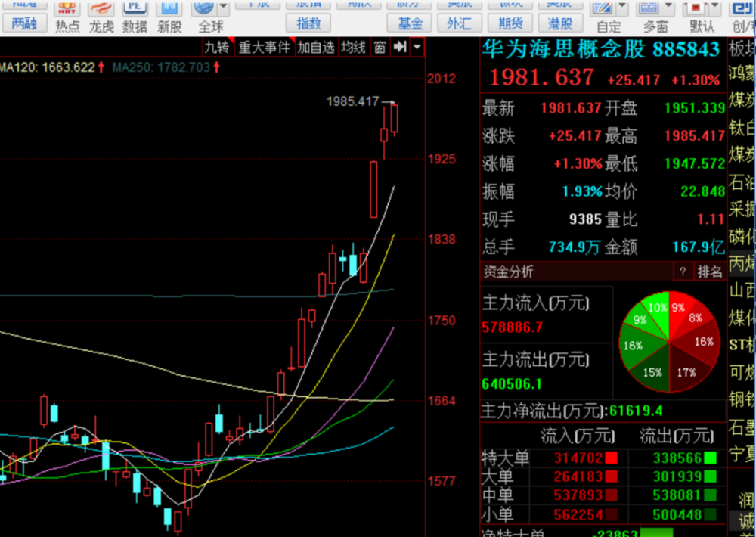
Task: Click the 两融 margin trading button
Action: point(24,23)
